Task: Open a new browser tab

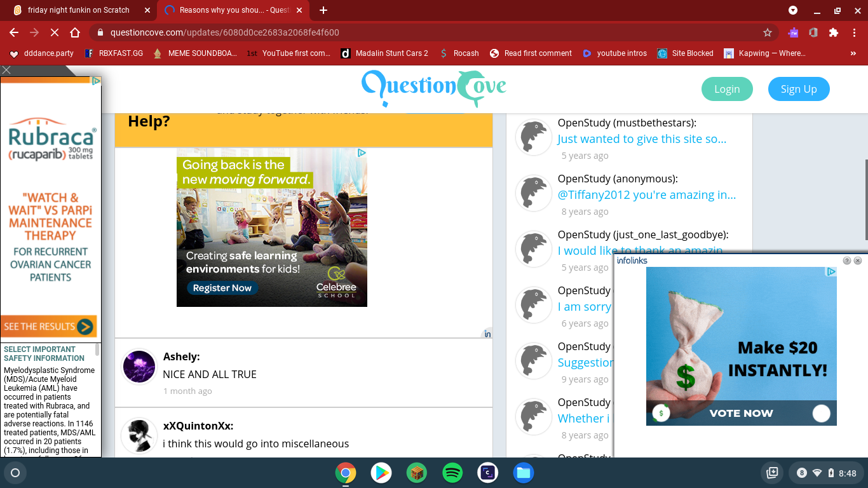Action: coord(323,10)
